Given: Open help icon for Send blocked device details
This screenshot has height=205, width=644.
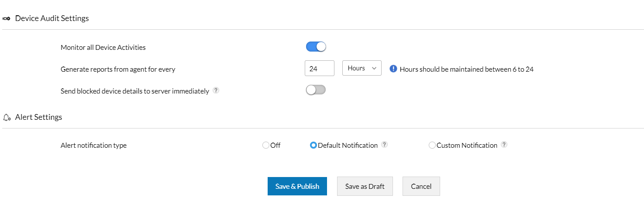Looking at the screenshot, I should coord(216,91).
